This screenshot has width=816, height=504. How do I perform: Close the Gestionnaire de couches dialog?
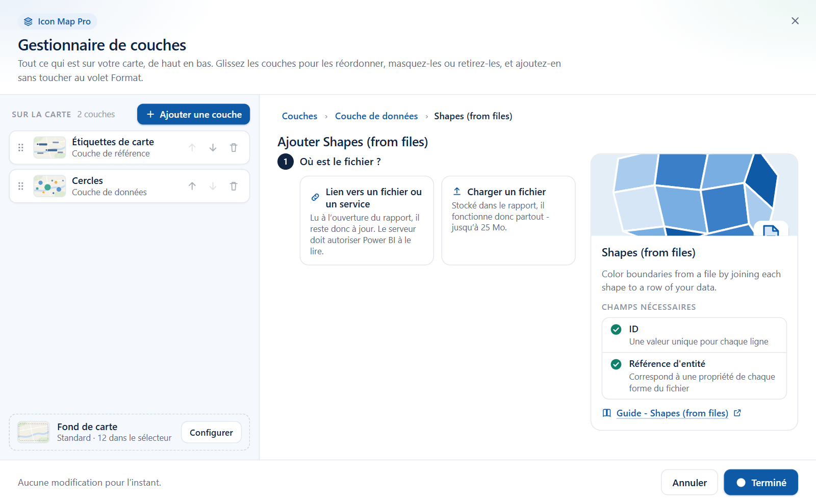(x=795, y=21)
